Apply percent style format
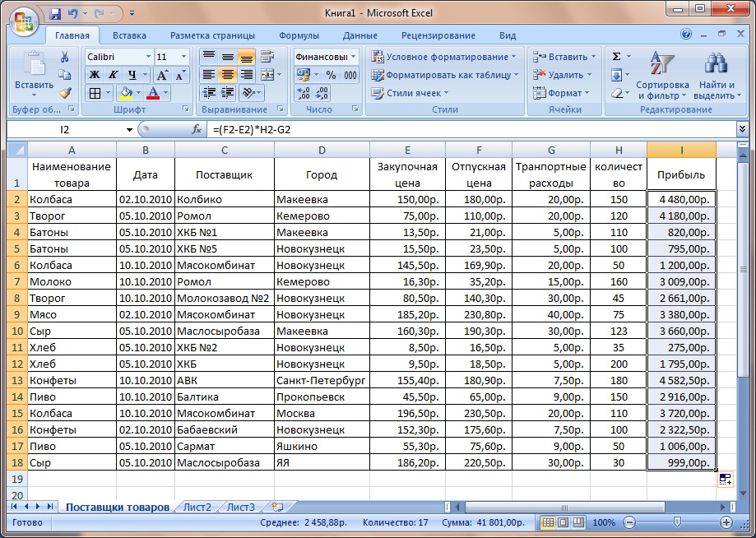The image size is (756, 538). point(331,75)
